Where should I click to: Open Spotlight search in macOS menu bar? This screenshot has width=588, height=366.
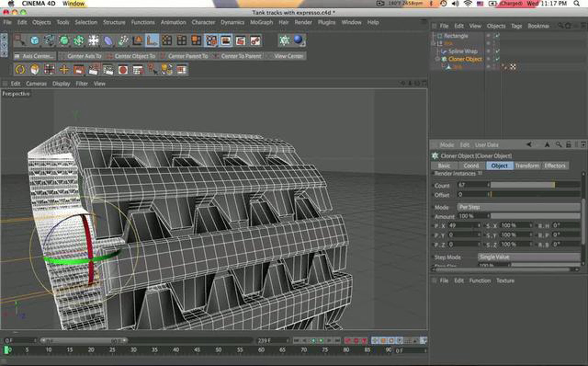[x=577, y=3]
